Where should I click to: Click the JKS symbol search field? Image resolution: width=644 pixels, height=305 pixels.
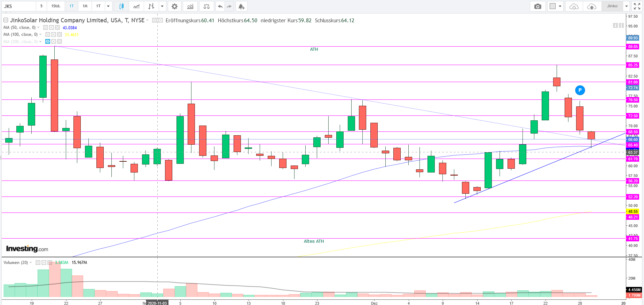pyautogui.click(x=18, y=6)
